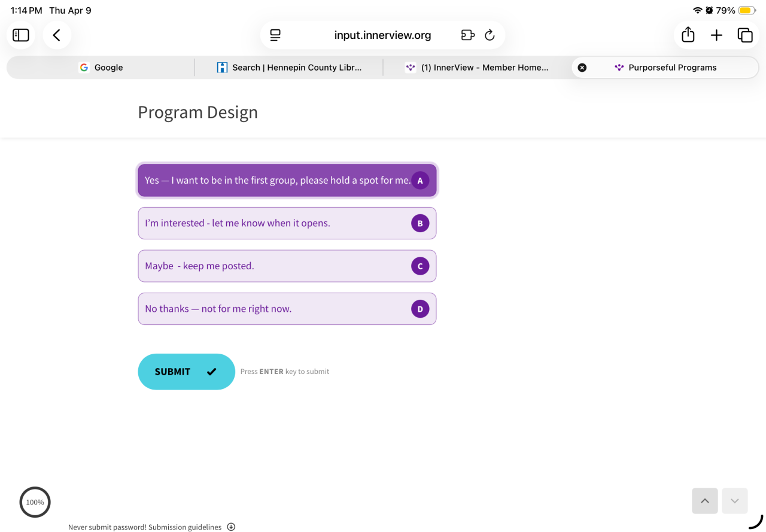Choose "I'm interested - let me know" option

click(287, 223)
